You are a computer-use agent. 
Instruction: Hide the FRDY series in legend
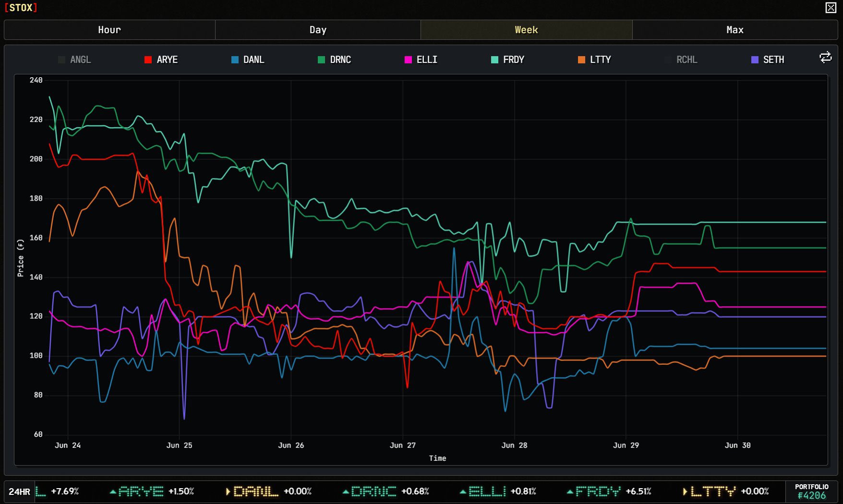(x=508, y=60)
